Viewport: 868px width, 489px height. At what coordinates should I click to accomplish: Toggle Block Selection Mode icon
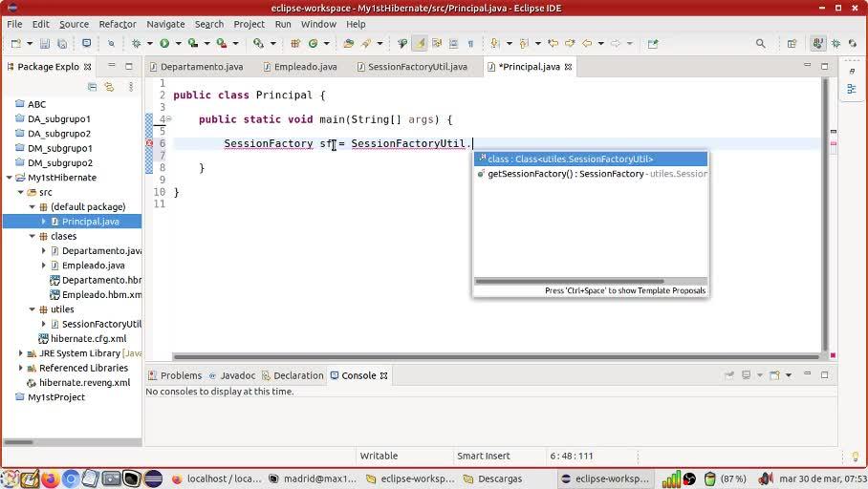click(453, 43)
